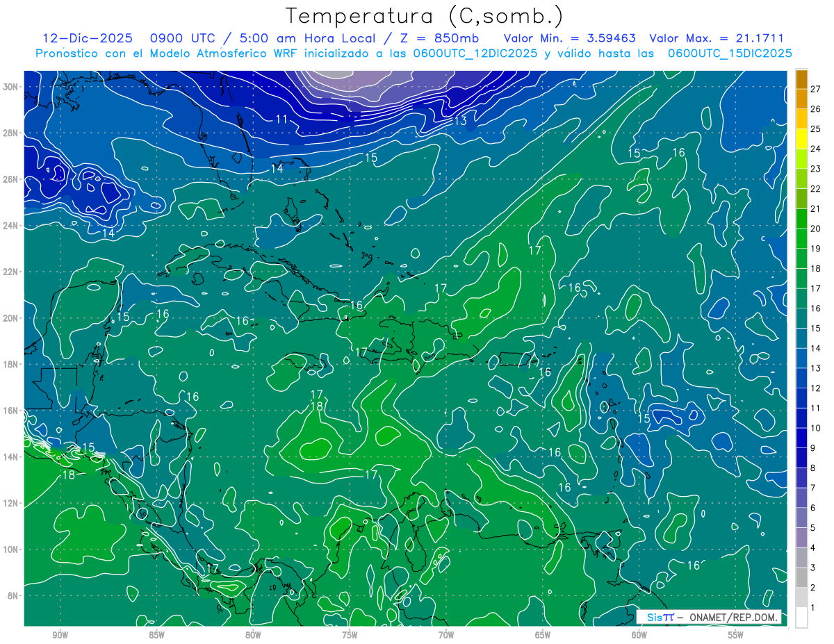834x644 pixels.
Task: Click longitude axis label '70W'
Action: click(x=446, y=635)
